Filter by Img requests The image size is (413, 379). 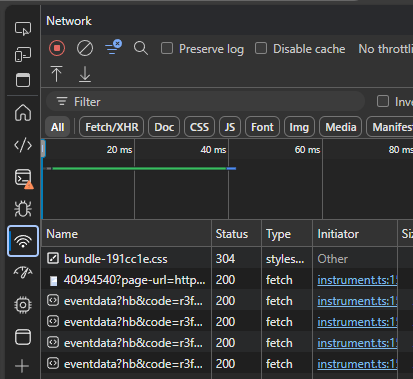[x=299, y=127]
